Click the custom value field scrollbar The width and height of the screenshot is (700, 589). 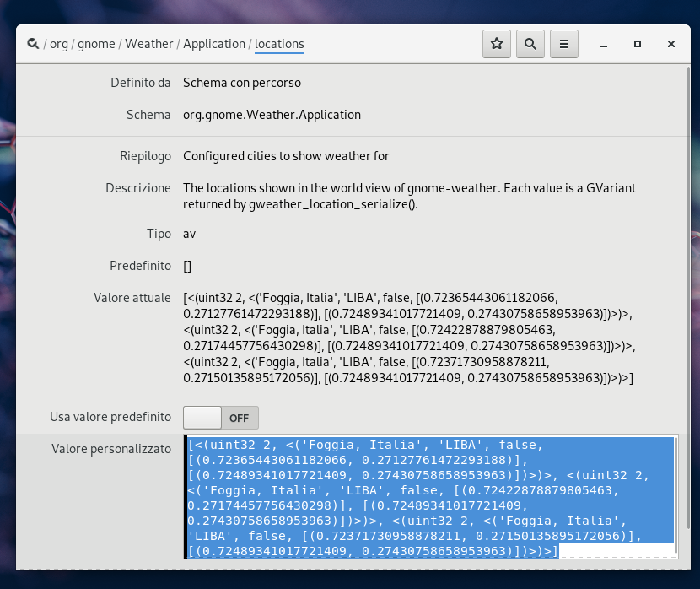pos(676,495)
